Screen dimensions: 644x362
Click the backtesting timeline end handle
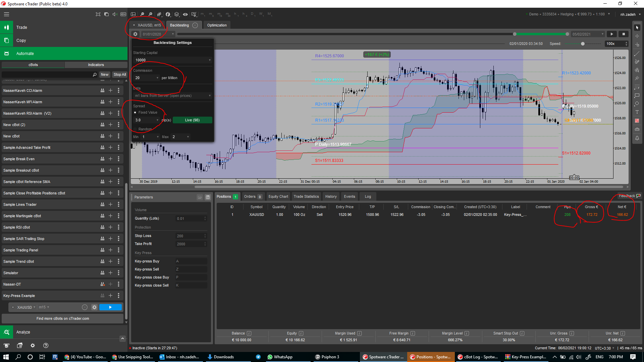point(567,34)
